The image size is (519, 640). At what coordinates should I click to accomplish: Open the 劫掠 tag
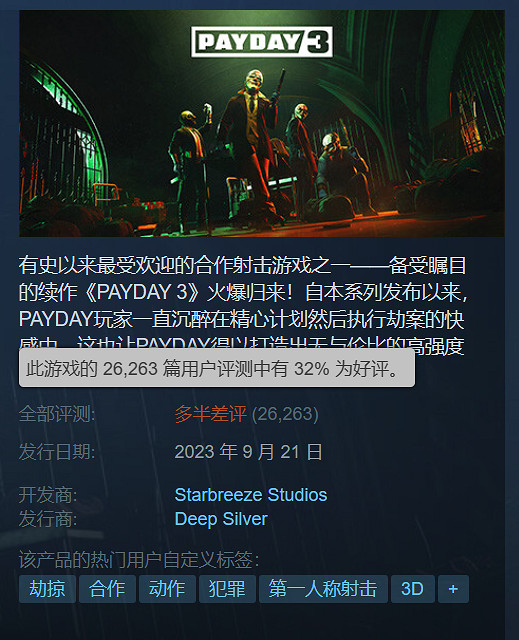pos(47,589)
